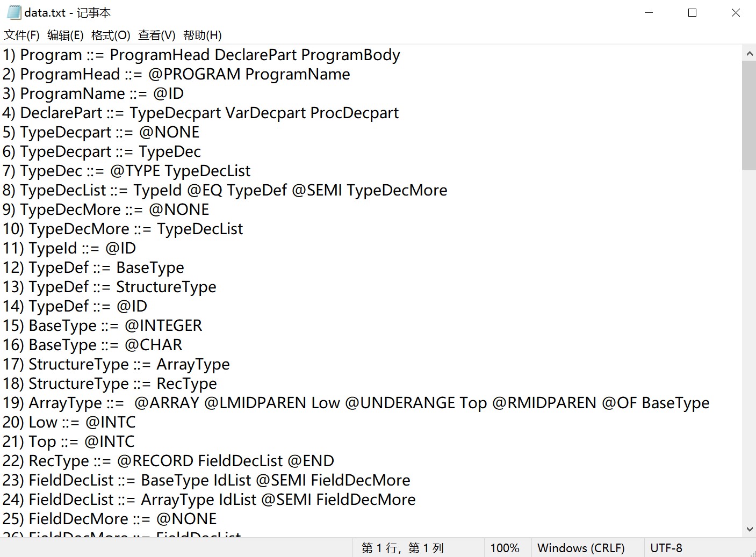The image size is (756, 557).
Task: Click line 9) TypeDecMore ::= @NONE
Action: pos(106,209)
